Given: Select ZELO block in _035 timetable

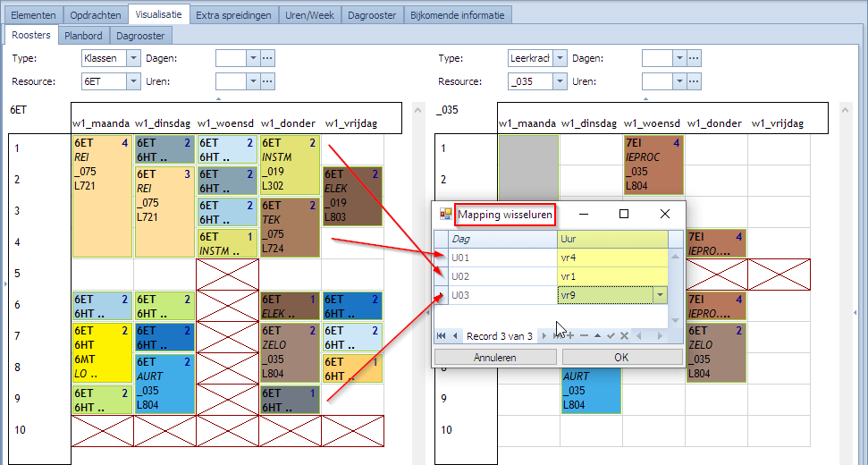Looking at the screenshot, I should pyautogui.click(x=716, y=352).
